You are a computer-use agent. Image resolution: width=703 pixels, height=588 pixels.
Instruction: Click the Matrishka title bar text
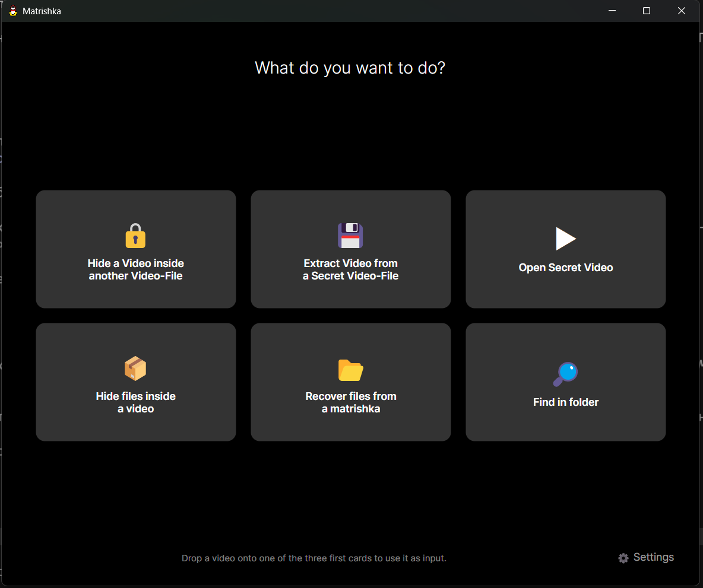click(x=42, y=11)
